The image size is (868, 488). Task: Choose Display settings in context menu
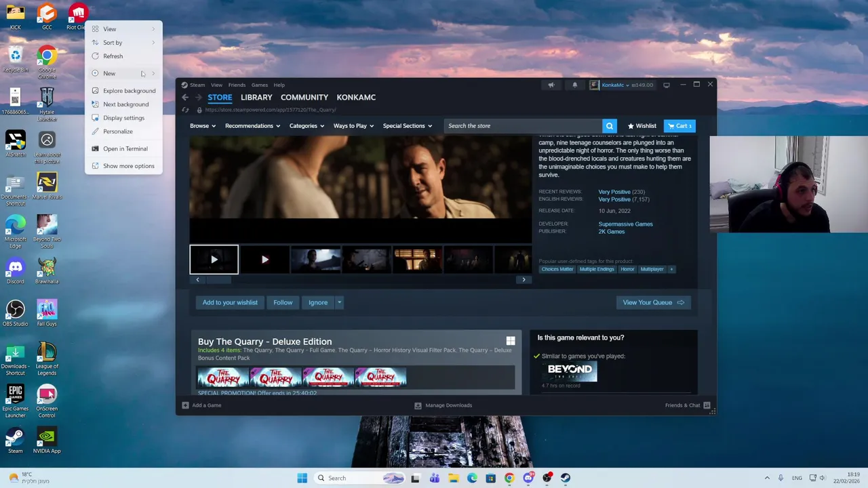123,118
